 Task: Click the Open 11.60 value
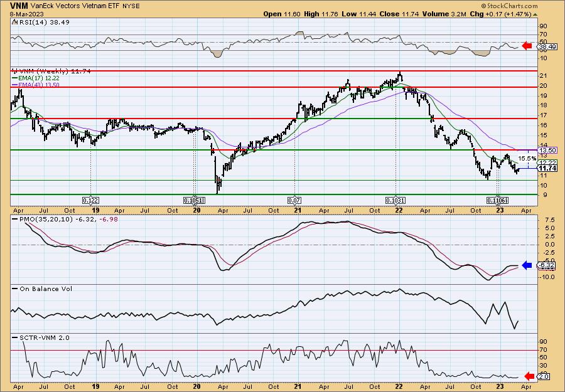[282, 14]
